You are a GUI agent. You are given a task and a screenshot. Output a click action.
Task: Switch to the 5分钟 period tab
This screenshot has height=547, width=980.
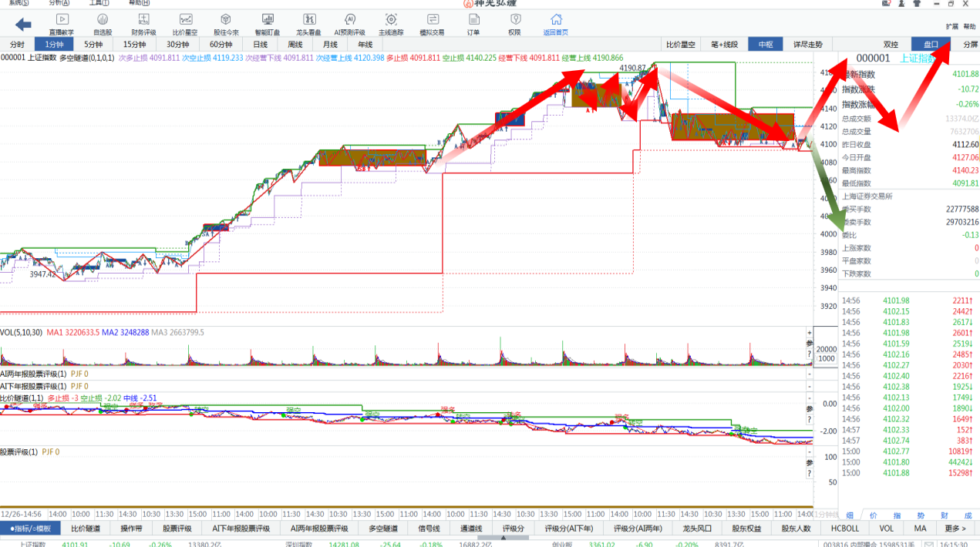tap(93, 45)
